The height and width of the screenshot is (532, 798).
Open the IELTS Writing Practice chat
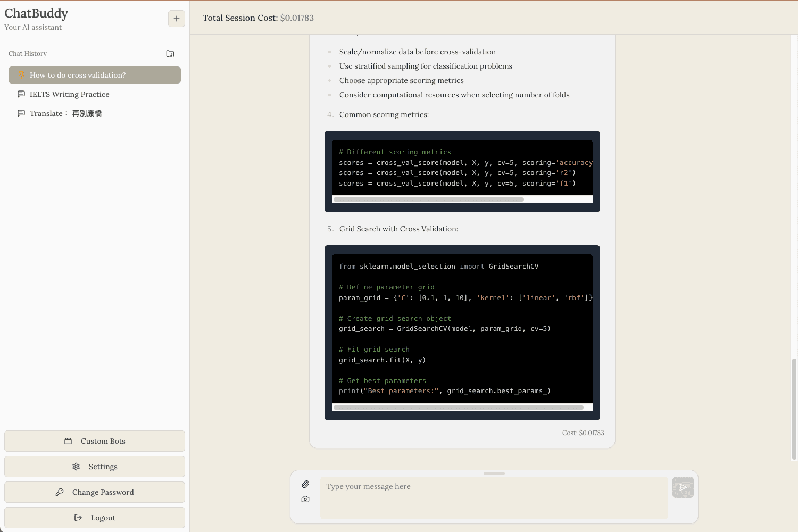[69, 94]
